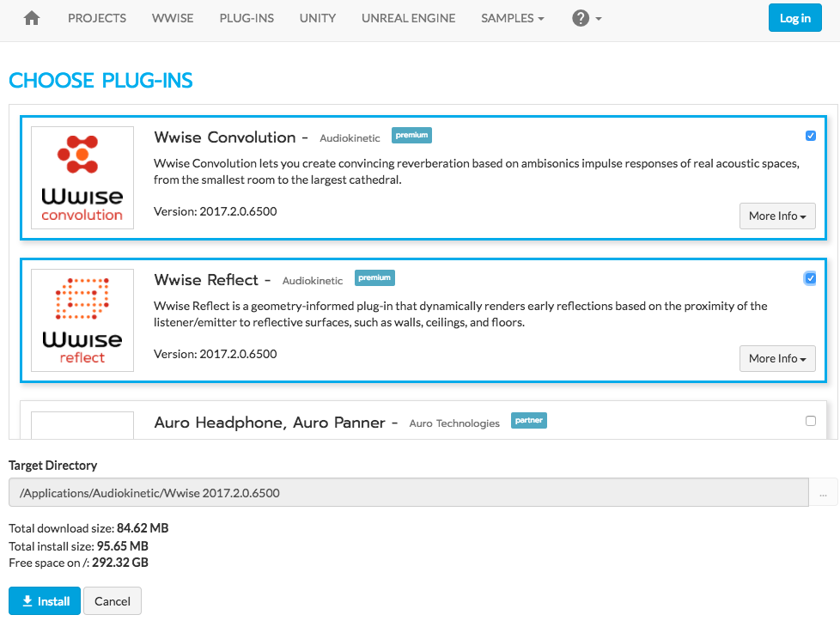Click the Wwise Reflect logo thumbnail
This screenshot has width=840, height=621.
82,320
